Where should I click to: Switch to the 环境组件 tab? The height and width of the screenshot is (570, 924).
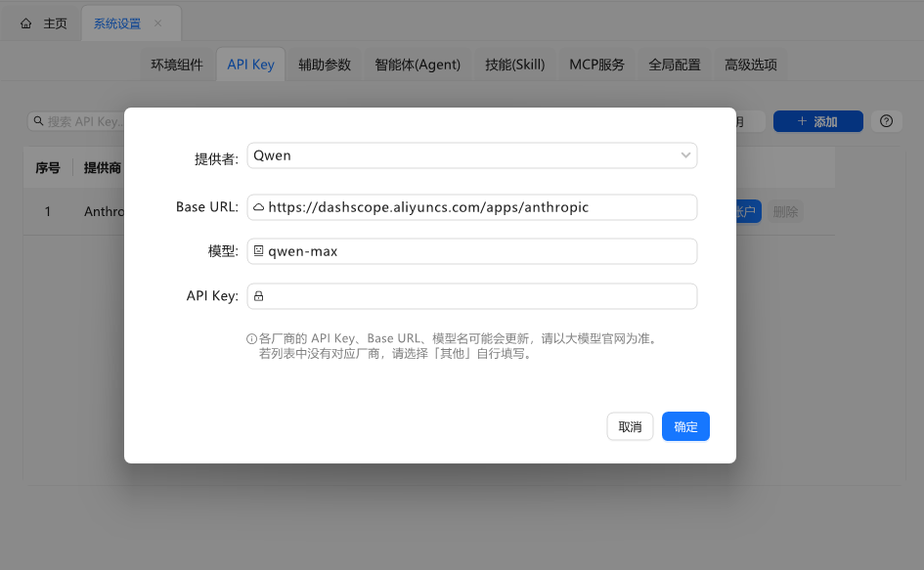pyautogui.click(x=177, y=65)
